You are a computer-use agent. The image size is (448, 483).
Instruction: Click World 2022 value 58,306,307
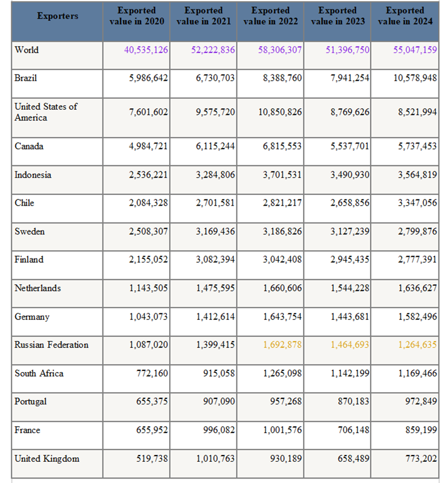pyautogui.click(x=280, y=50)
